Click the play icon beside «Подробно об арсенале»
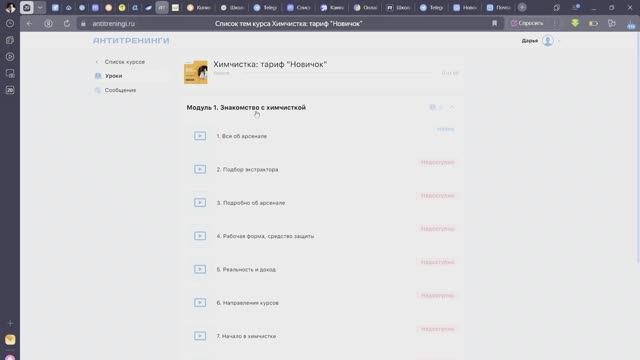This screenshot has width=640, height=360. [200, 203]
